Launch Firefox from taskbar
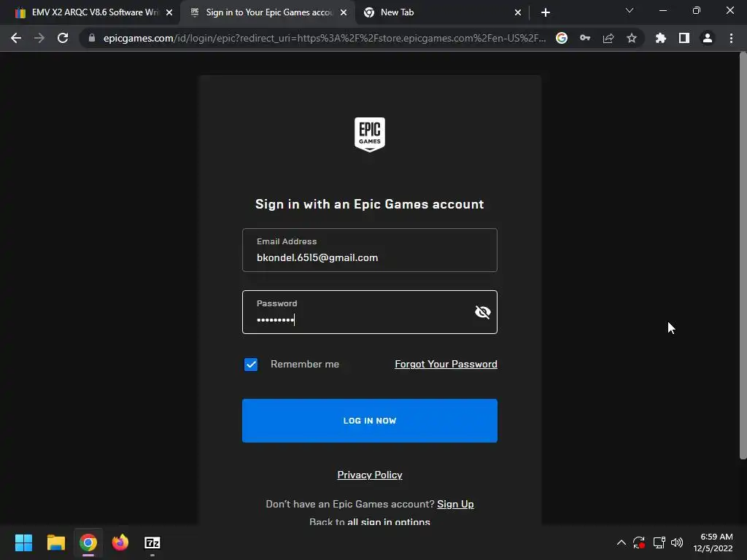The image size is (747, 560). (x=120, y=542)
